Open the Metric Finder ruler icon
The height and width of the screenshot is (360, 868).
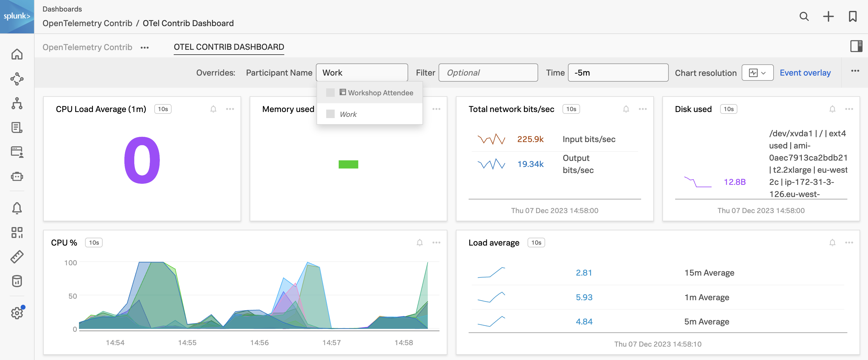tap(17, 256)
